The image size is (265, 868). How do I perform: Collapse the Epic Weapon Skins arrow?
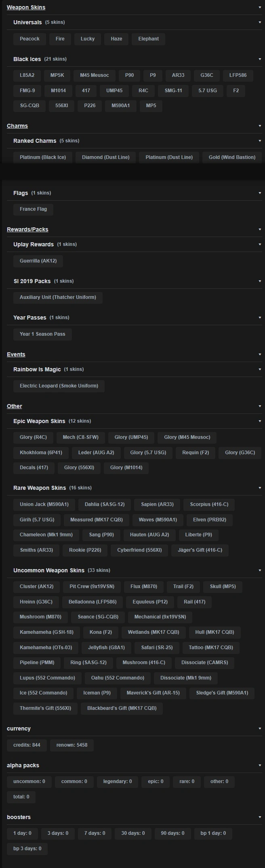(260, 421)
